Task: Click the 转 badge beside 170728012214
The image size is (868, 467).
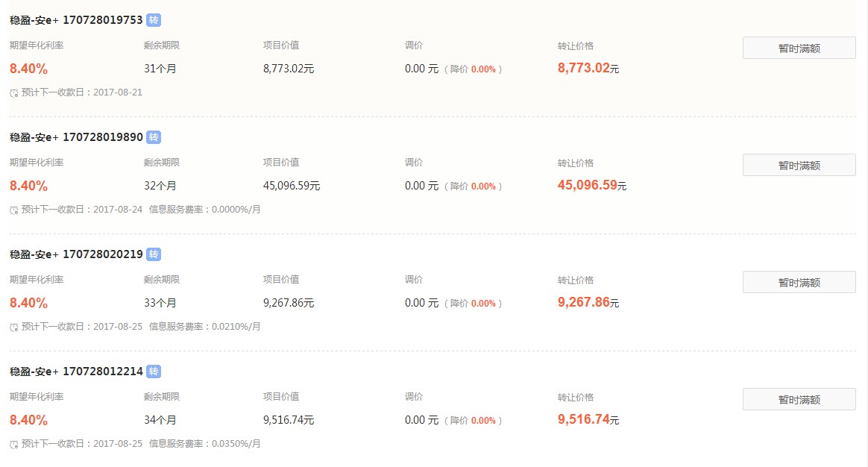Action: click(x=154, y=372)
